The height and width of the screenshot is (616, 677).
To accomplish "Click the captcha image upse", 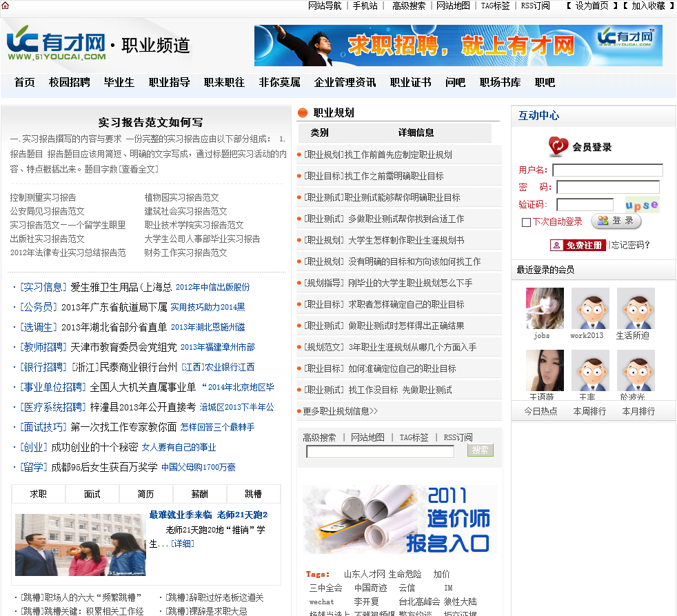I will (x=642, y=205).
